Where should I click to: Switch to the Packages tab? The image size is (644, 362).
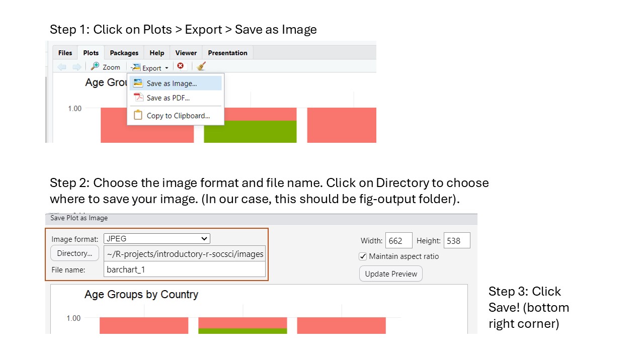[124, 53]
